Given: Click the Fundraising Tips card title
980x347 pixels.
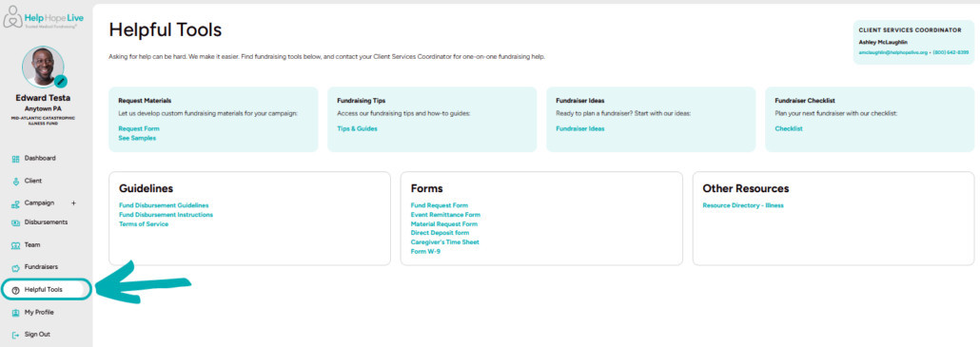Looking at the screenshot, I should (x=362, y=100).
